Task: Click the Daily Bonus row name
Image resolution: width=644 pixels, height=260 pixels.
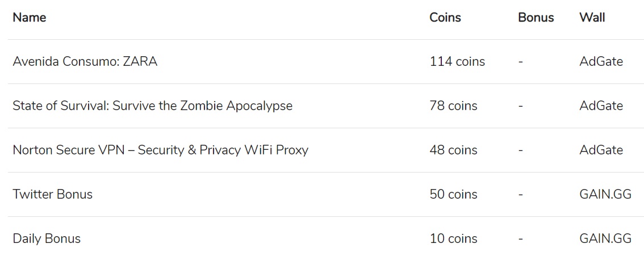Action: click(47, 239)
